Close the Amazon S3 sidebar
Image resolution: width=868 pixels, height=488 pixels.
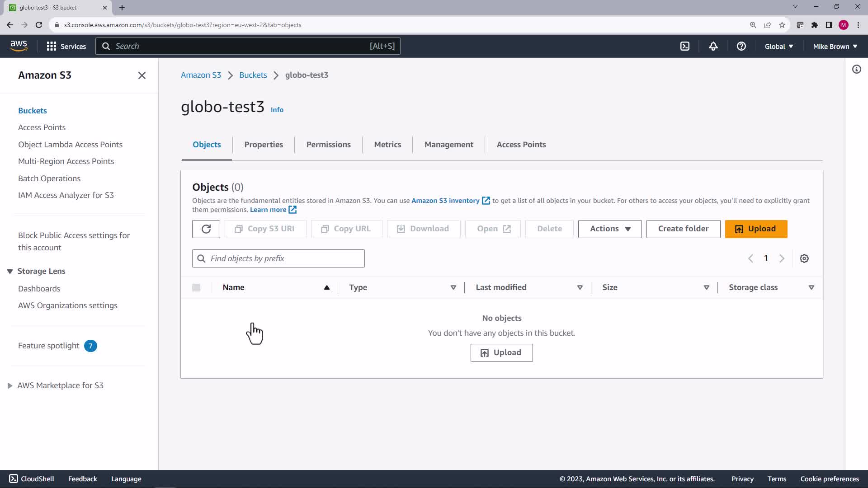(142, 75)
